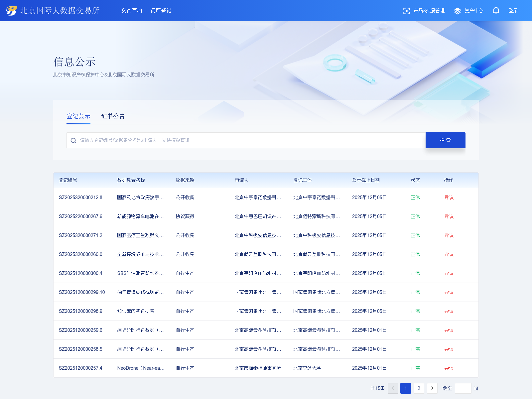Open the 交易市场 menu
This screenshot has width=532, height=399.
(x=132, y=11)
